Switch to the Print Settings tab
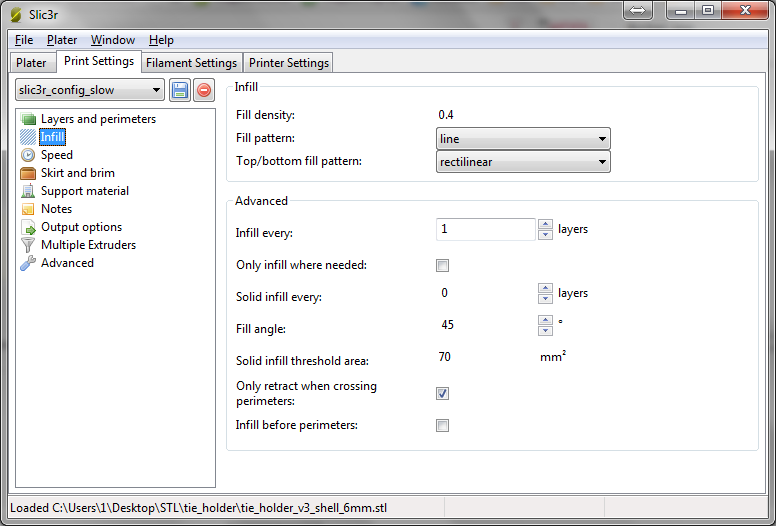Image resolution: width=776 pixels, height=526 pixels. [x=99, y=61]
